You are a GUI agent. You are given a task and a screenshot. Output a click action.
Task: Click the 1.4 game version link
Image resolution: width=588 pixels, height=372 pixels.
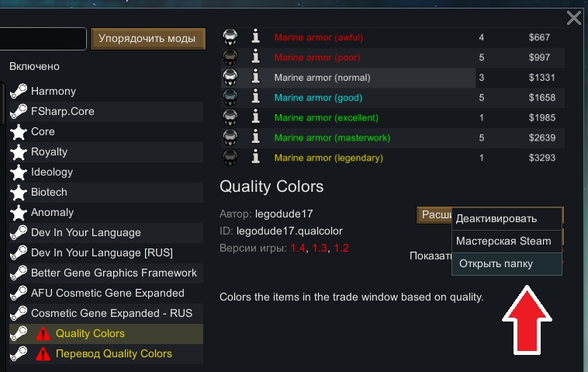[x=298, y=248]
